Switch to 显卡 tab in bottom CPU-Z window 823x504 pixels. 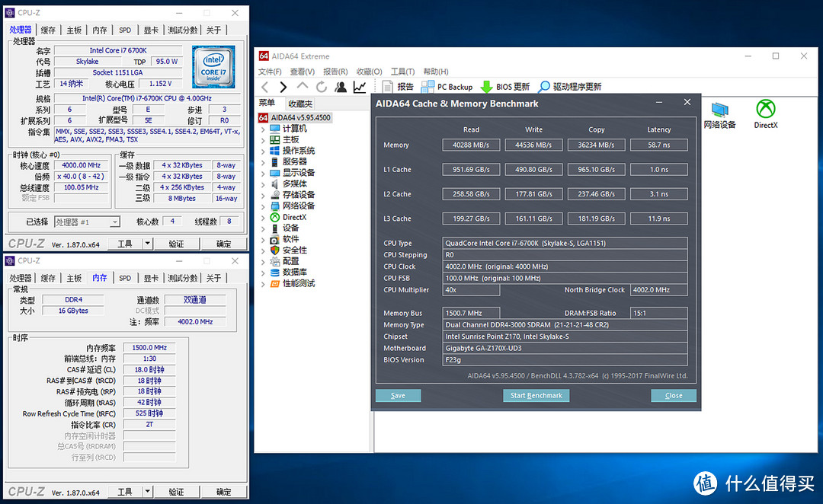coord(151,278)
